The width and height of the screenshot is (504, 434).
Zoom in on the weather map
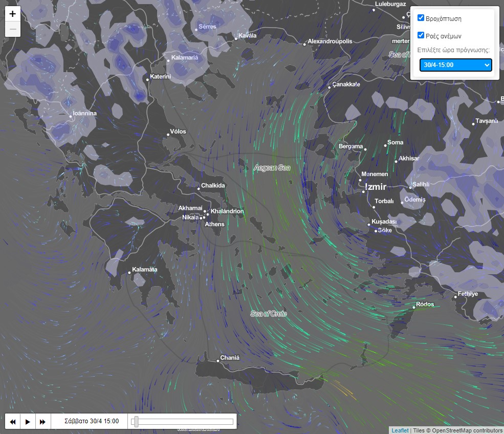[13, 14]
